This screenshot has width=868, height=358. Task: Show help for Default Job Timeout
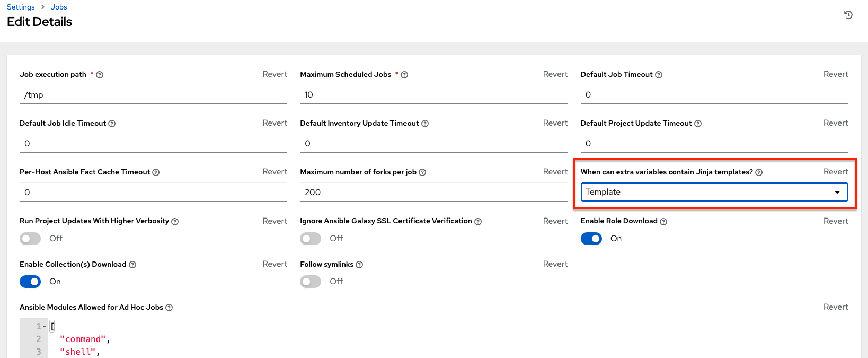(659, 75)
